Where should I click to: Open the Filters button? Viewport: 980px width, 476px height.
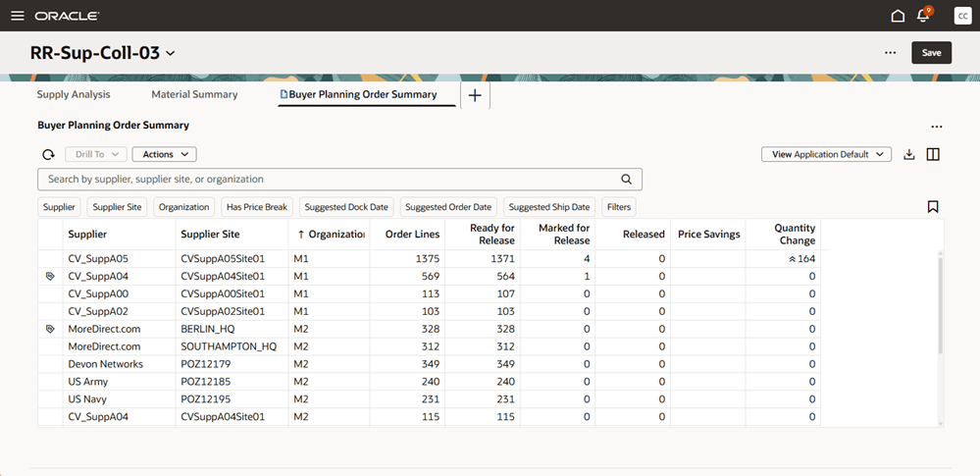point(619,207)
